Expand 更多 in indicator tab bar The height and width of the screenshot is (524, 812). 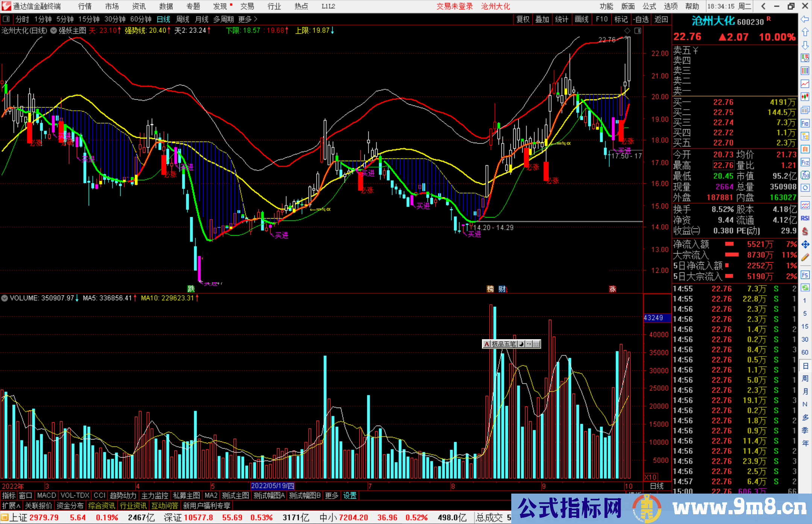point(332,495)
